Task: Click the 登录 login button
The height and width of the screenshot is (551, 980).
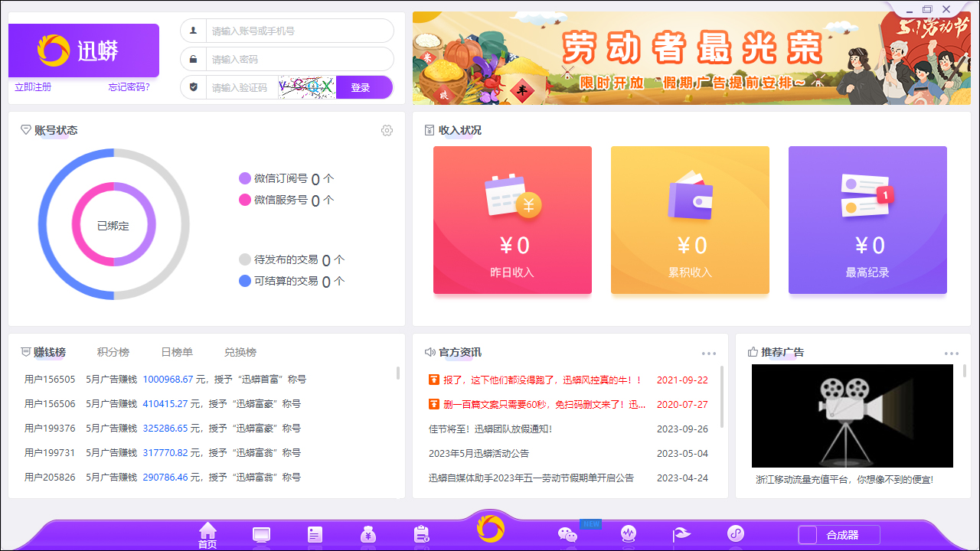Action: point(364,86)
